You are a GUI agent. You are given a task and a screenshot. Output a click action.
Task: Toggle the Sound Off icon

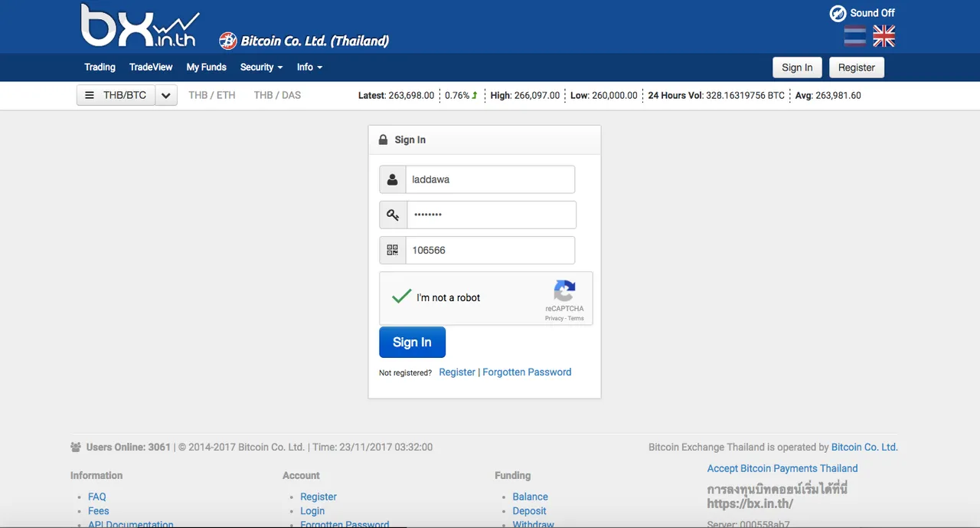click(x=838, y=13)
